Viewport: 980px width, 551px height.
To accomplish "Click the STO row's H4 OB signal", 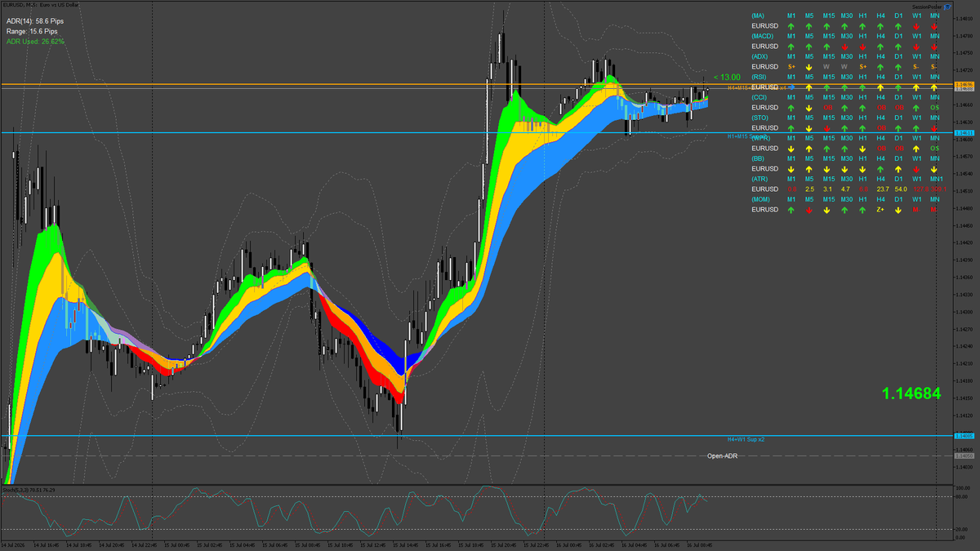I will tap(881, 128).
